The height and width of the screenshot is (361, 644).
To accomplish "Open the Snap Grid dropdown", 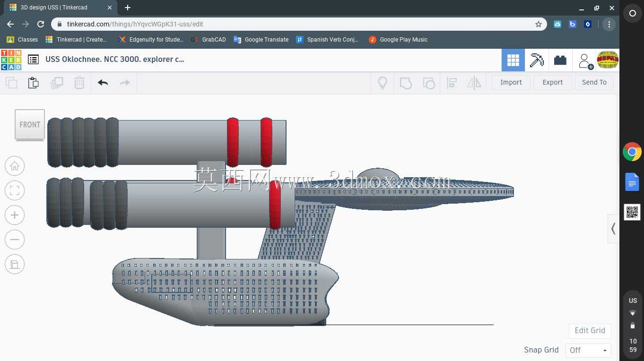I will pos(588,350).
